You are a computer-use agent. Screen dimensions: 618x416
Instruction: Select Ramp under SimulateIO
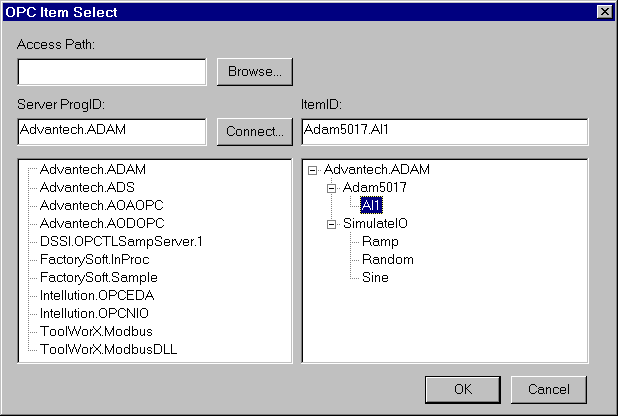pyautogui.click(x=380, y=242)
